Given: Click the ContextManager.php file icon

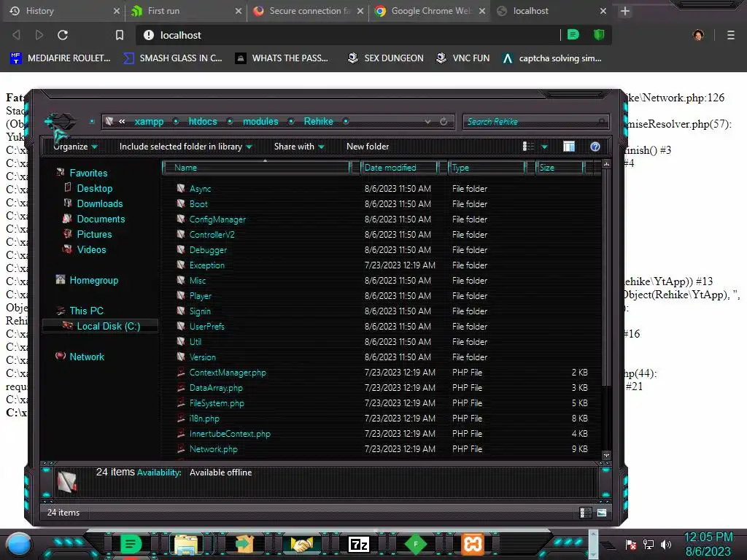Looking at the screenshot, I should [x=181, y=373].
